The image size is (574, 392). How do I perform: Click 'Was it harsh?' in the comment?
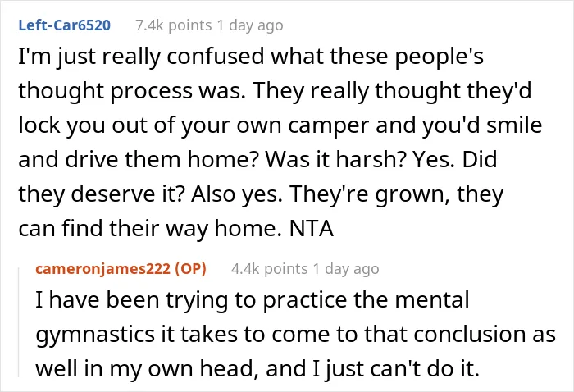(x=335, y=160)
